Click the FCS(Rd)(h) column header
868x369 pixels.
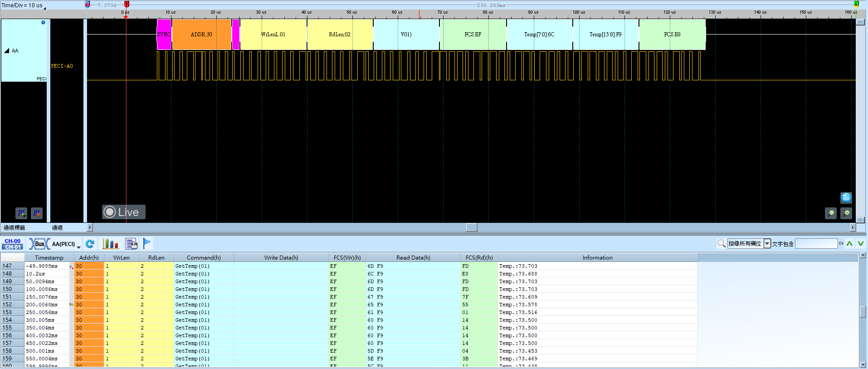479,257
